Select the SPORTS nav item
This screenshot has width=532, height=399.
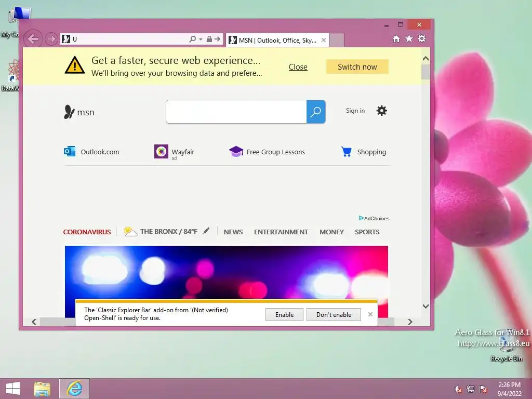click(367, 232)
